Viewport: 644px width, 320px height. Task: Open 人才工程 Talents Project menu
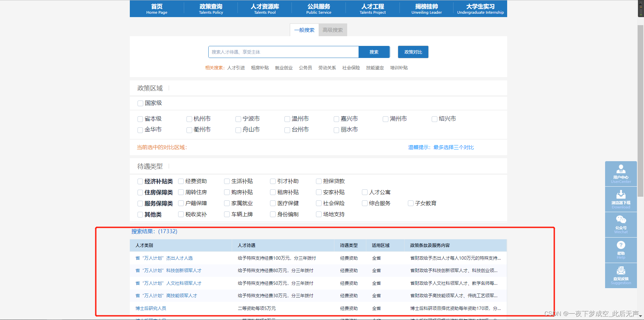coord(373,9)
